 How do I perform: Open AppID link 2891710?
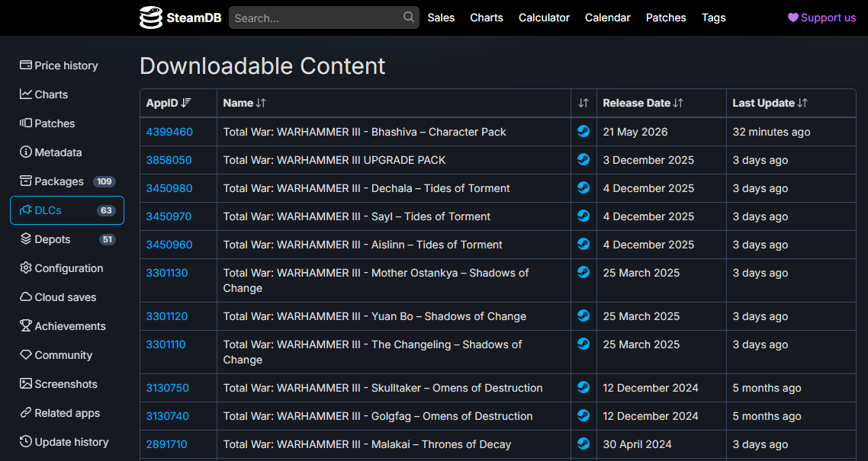[x=166, y=444]
